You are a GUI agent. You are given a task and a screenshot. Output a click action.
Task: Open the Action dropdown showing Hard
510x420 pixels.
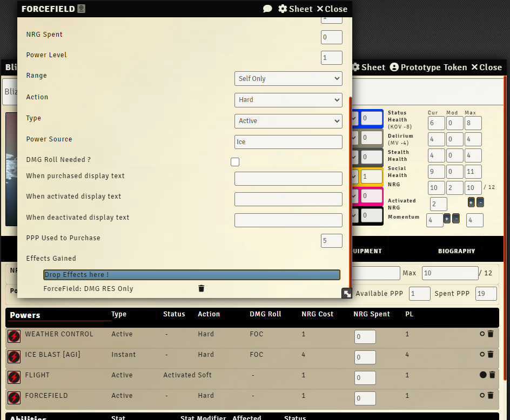(x=288, y=100)
